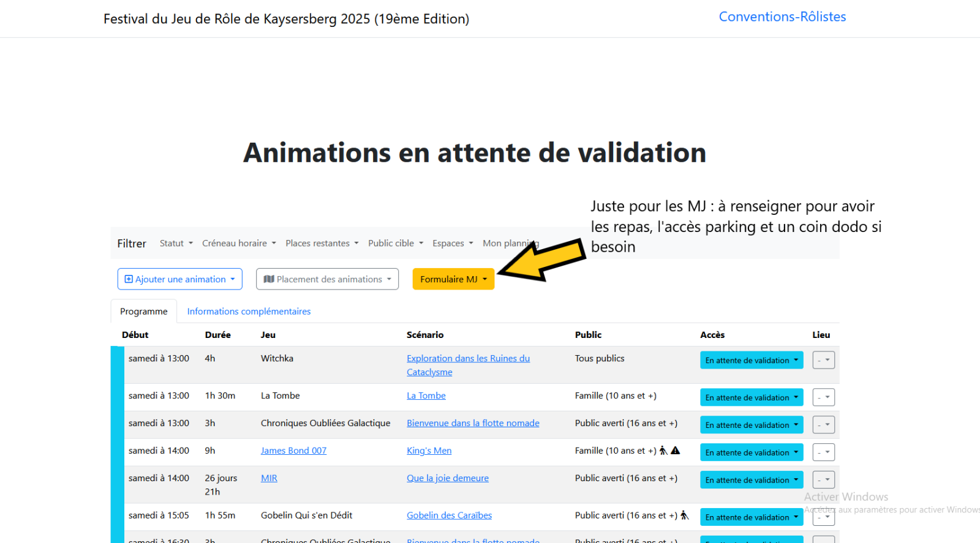The image size is (980, 543).
Task: Open the Lieu dropdown for La Tombe row
Action: (823, 397)
